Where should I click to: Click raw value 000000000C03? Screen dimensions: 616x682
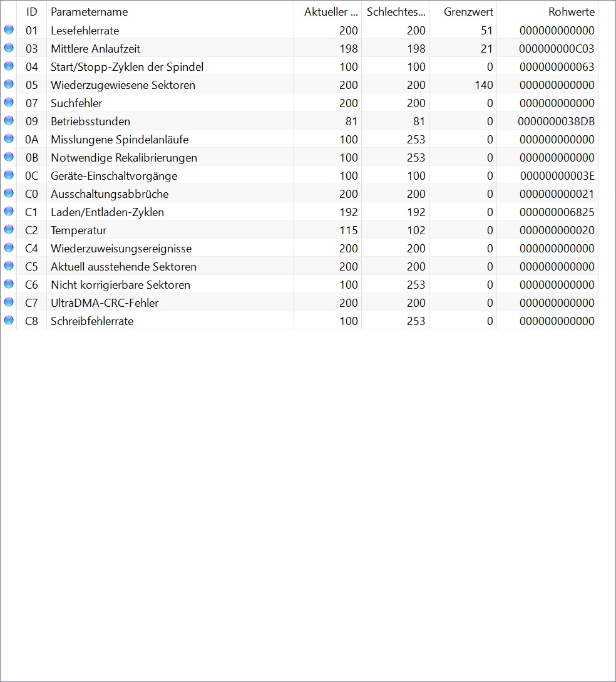[557, 49]
